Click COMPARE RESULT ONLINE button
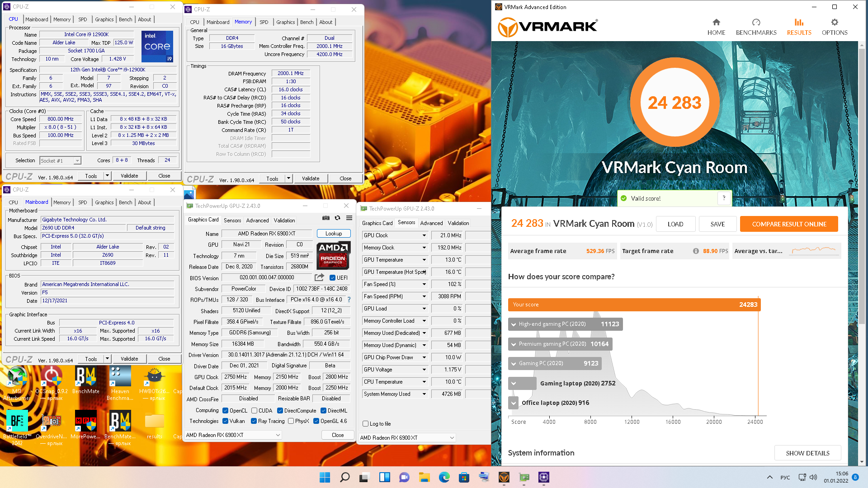Viewport: 868px width, 488px height. 788,224
